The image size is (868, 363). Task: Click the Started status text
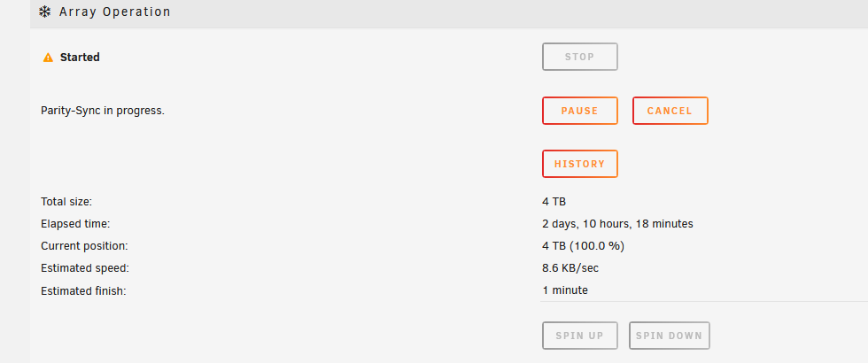(80, 57)
